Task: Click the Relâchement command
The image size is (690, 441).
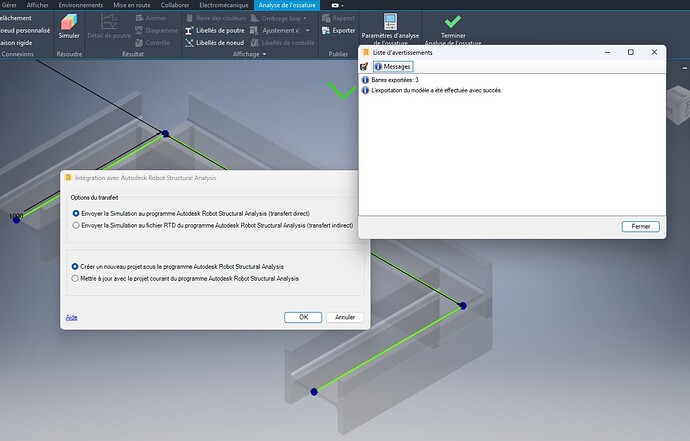Action: (x=16, y=18)
